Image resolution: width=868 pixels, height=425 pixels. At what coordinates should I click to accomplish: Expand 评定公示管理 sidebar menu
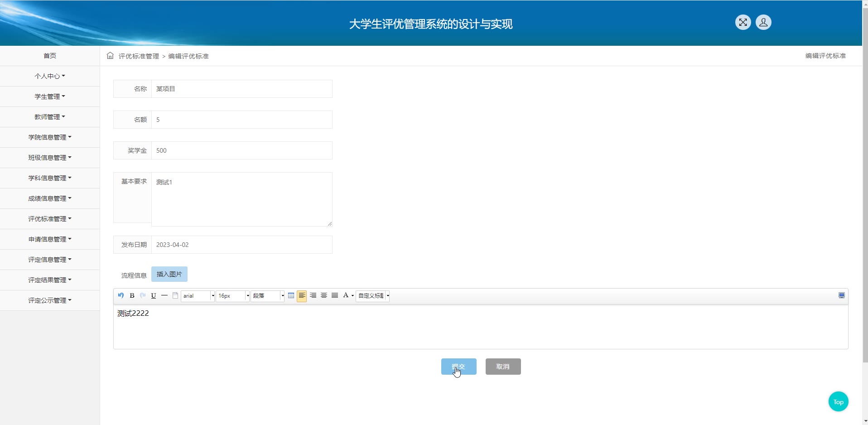(x=50, y=300)
